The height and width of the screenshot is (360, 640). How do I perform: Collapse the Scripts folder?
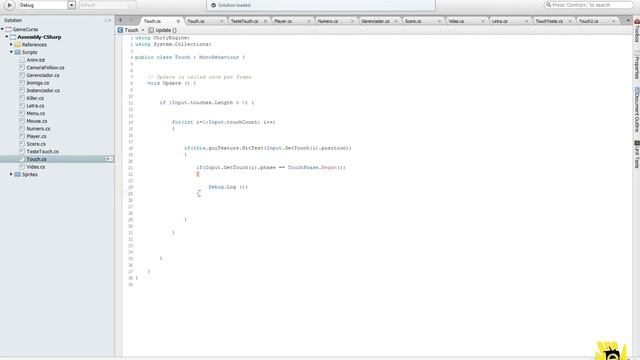(11, 52)
